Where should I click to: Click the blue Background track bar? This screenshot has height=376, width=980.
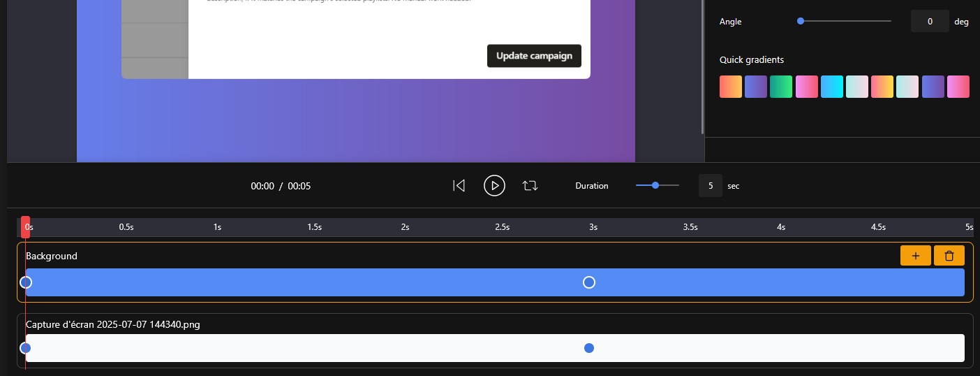(x=495, y=282)
